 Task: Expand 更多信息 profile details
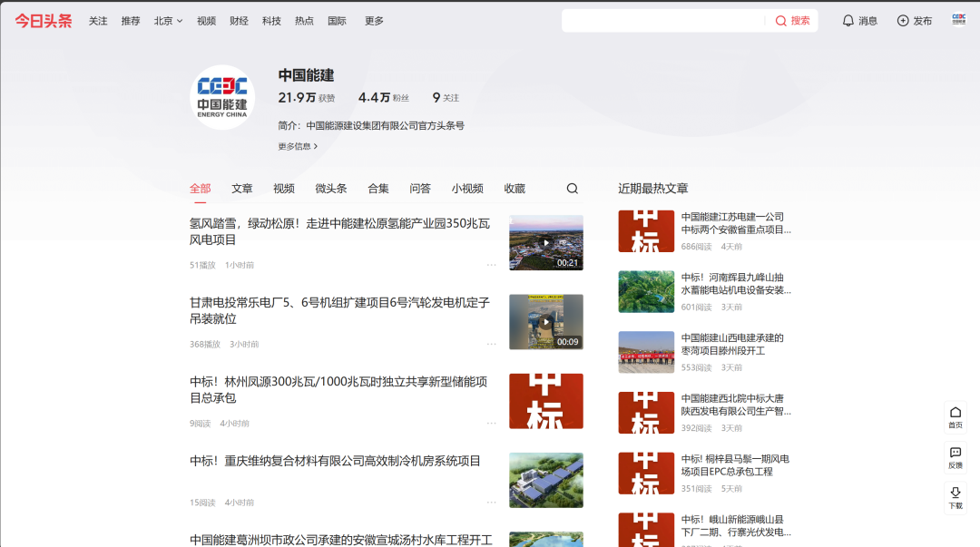tap(298, 146)
